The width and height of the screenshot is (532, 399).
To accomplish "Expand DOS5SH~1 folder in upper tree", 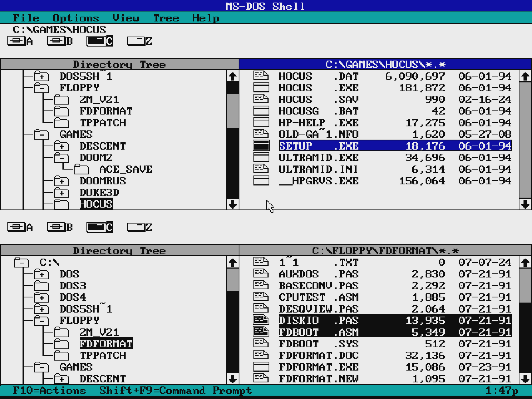I will pos(41,76).
